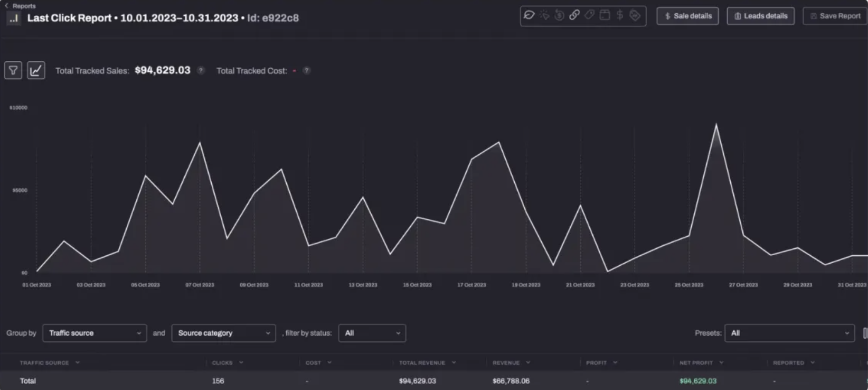Open Sale details

[687, 16]
